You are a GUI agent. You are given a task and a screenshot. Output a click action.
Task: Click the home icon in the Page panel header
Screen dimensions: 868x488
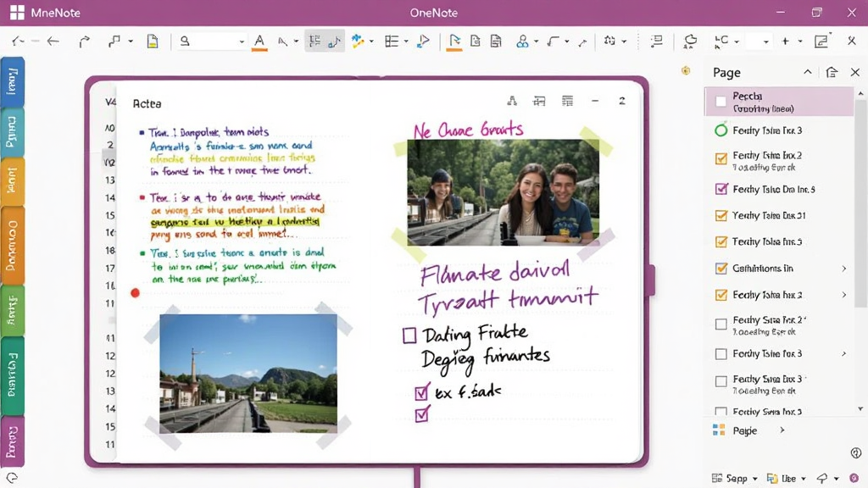coord(832,73)
